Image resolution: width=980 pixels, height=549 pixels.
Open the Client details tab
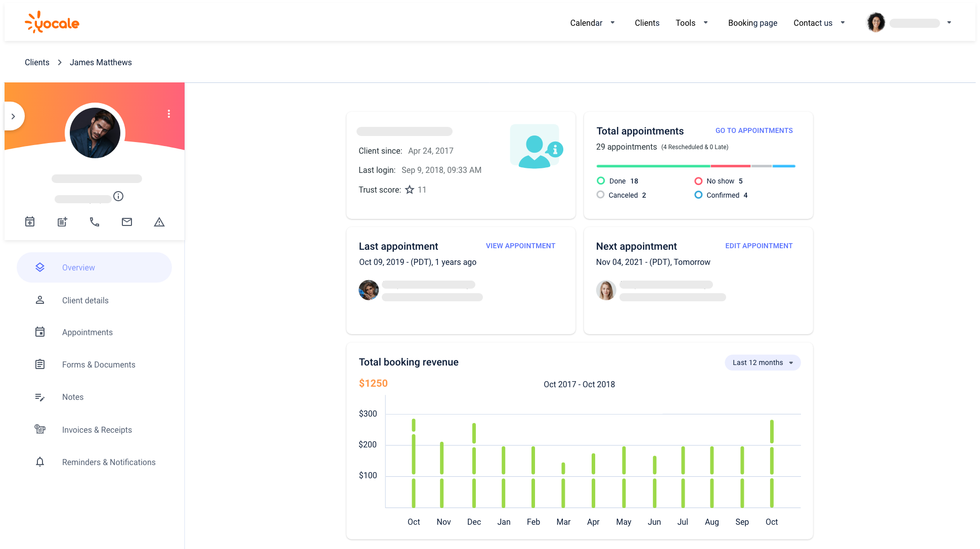point(85,300)
